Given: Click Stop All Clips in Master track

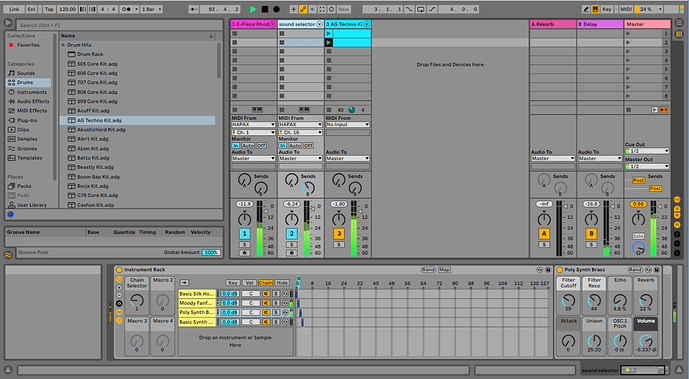Looking at the screenshot, I should (629, 110).
